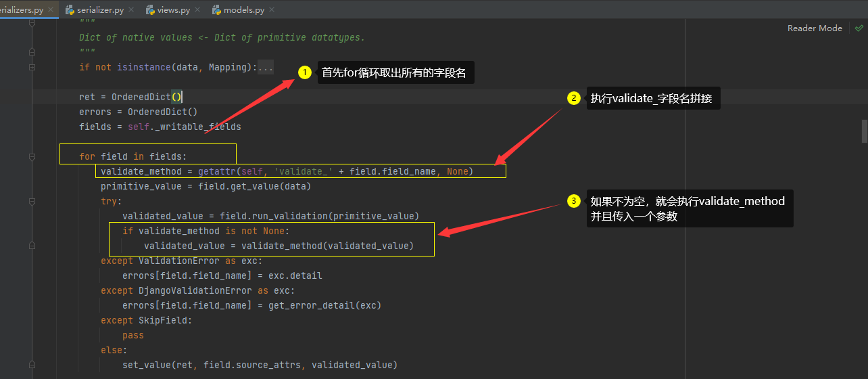Click 'set_value(ret, field.source_attrs, validated_value)' call

[x=260, y=365]
